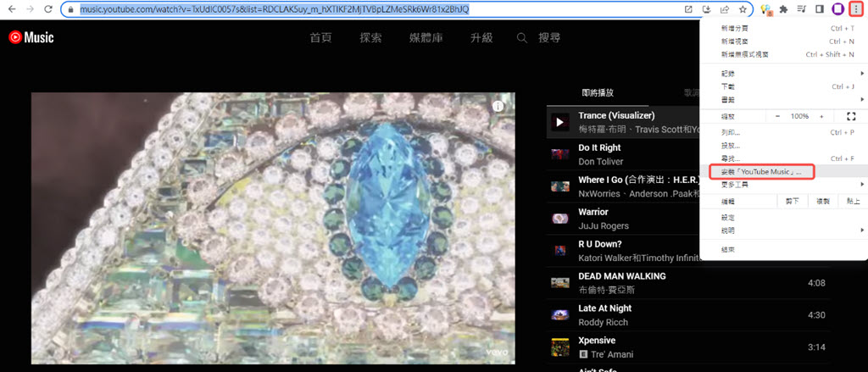This screenshot has width=868, height=372.
Task: Click the Chrome three-dot menu button
Action: coord(856,9)
